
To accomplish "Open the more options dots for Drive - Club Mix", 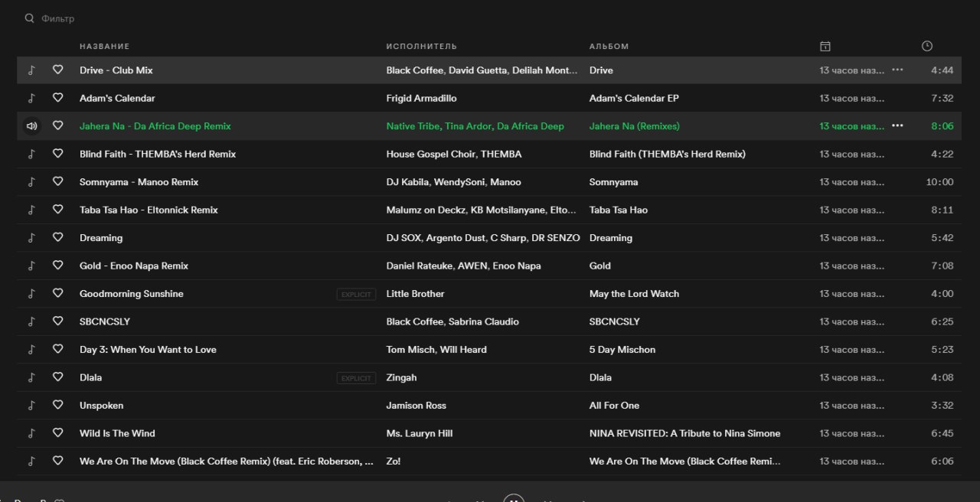I will (x=897, y=70).
